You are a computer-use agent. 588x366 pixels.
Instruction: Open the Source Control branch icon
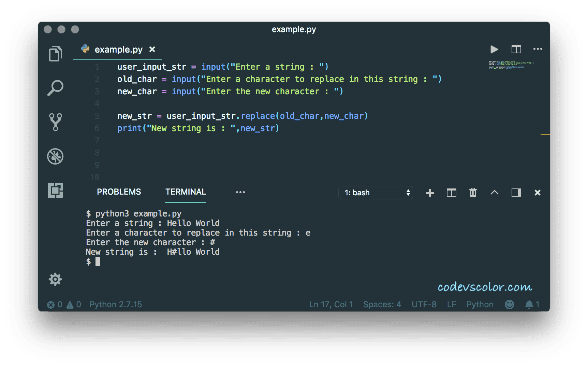[x=55, y=122]
